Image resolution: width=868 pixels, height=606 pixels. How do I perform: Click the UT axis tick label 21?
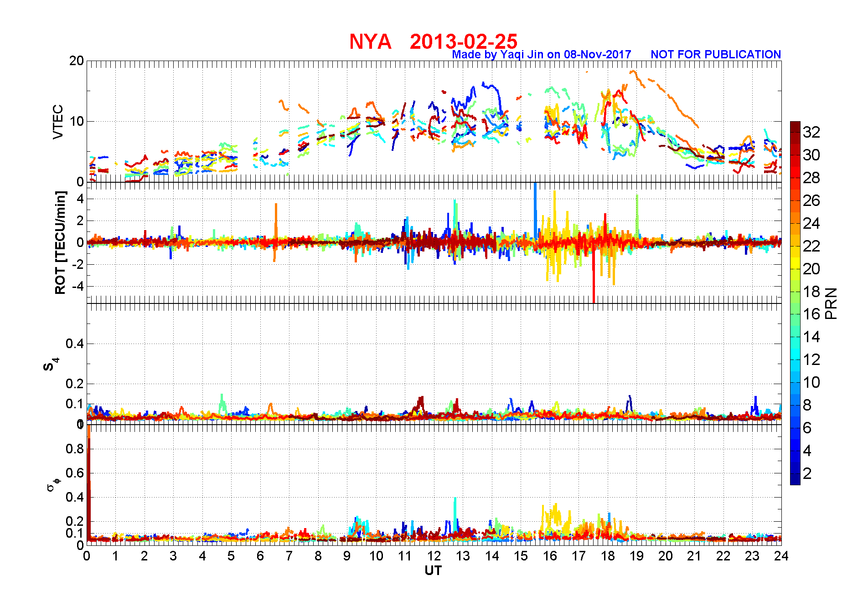point(694,556)
